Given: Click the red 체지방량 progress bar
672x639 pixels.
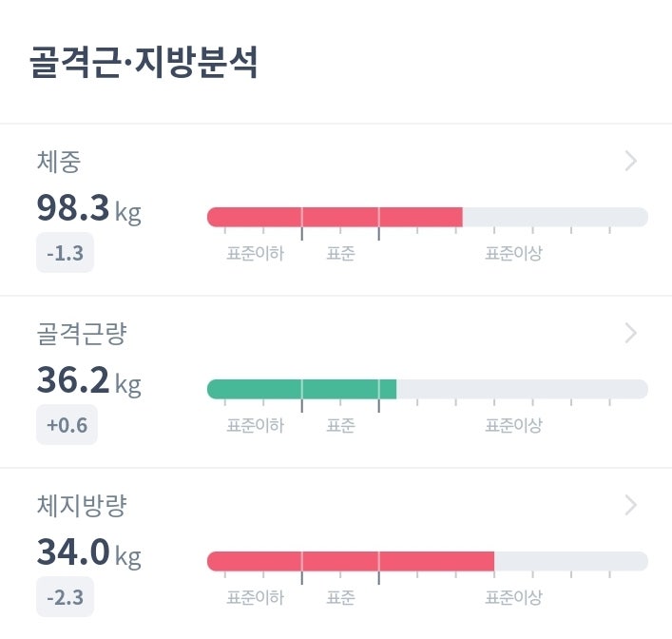Looking at the screenshot, I should click(350, 561).
